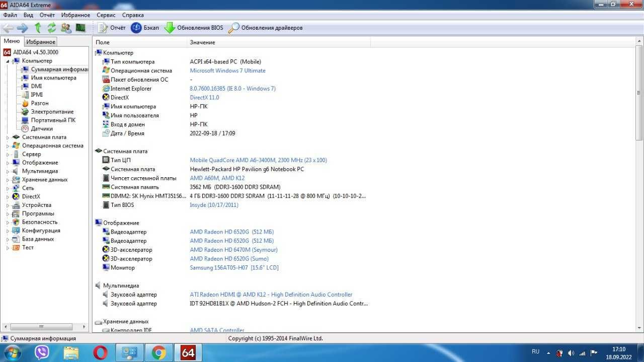644x362 pixels.
Task: Click the green up arrow toolbar icon
Action: point(38,28)
